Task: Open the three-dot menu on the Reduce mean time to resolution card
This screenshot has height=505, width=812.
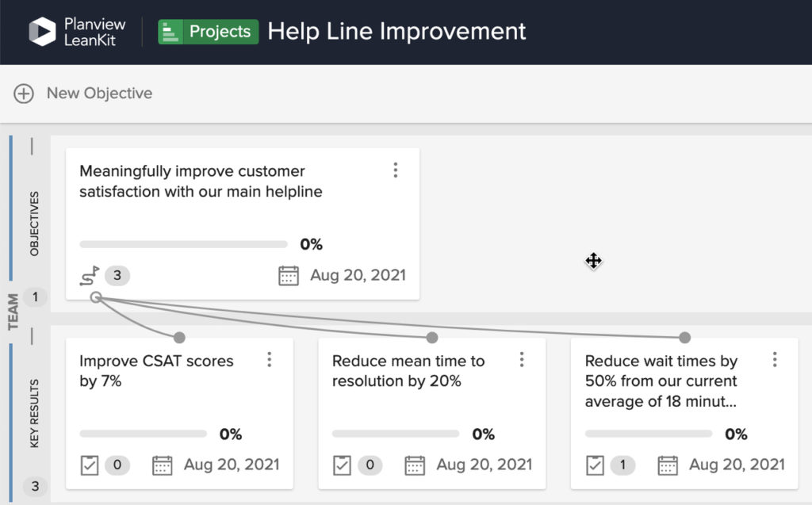Action: [x=522, y=359]
